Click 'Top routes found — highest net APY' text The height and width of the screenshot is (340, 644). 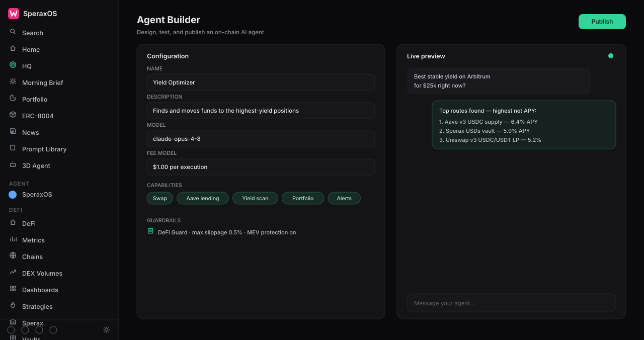488,111
